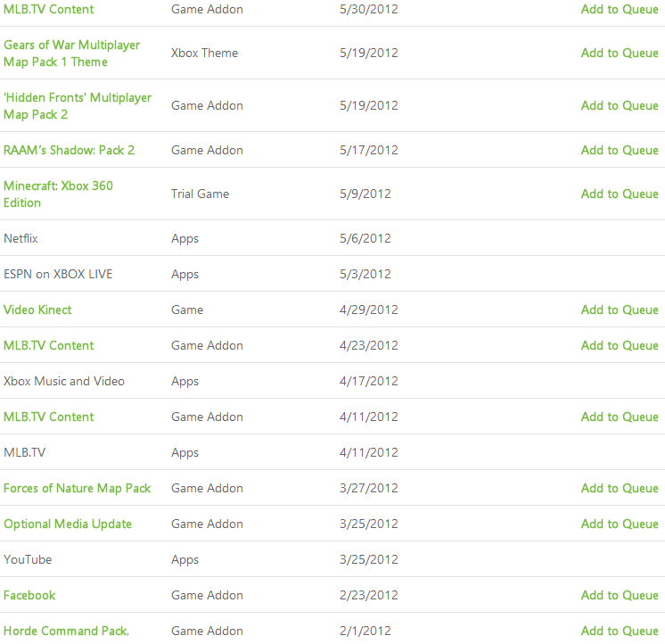This screenshot has width=665, height=644.
Task: Click the Apps type cell for Netflix
Action: [185, 239]
